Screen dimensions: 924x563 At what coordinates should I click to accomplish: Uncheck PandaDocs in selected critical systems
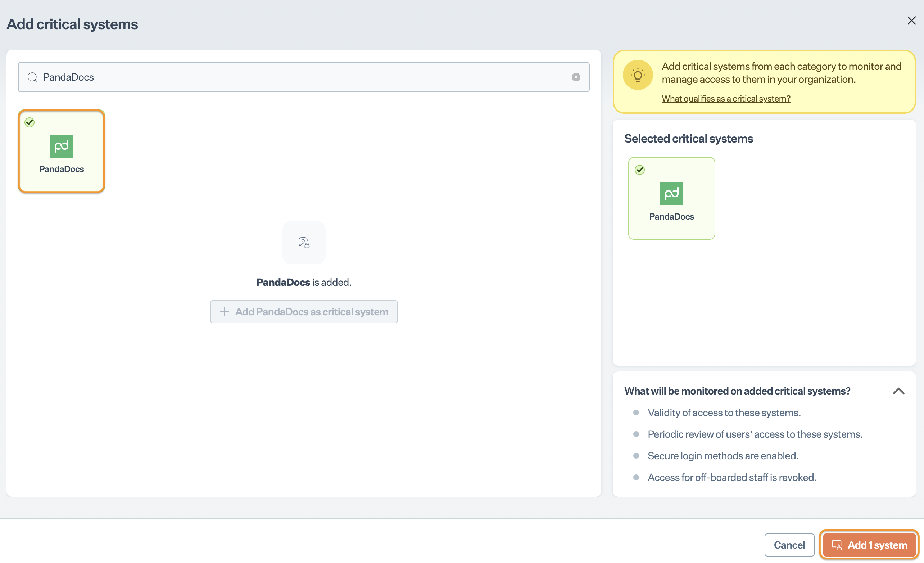click(x=639, y=170)
